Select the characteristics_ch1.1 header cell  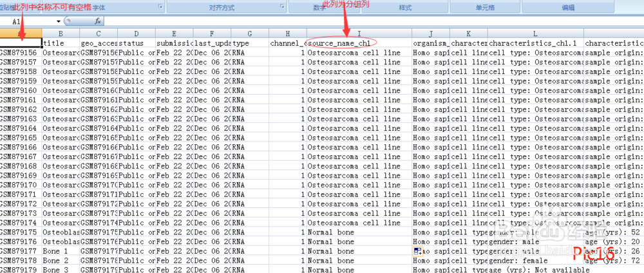[535, 43]
